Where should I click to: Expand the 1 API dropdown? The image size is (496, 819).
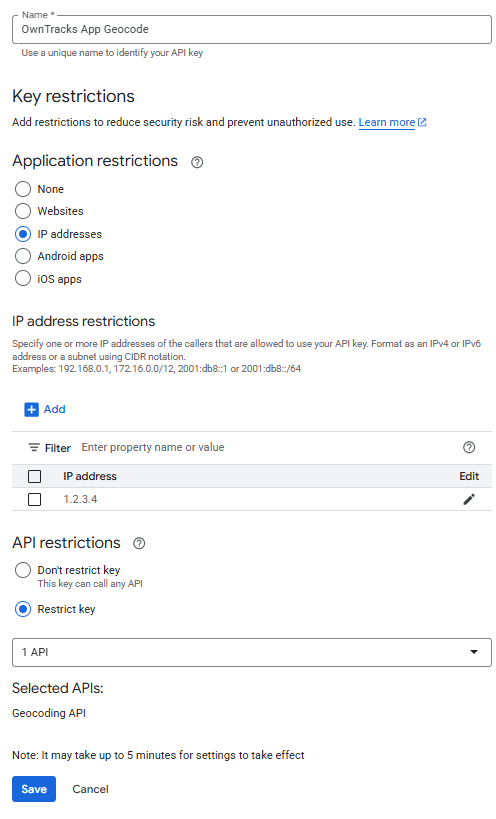252,652
